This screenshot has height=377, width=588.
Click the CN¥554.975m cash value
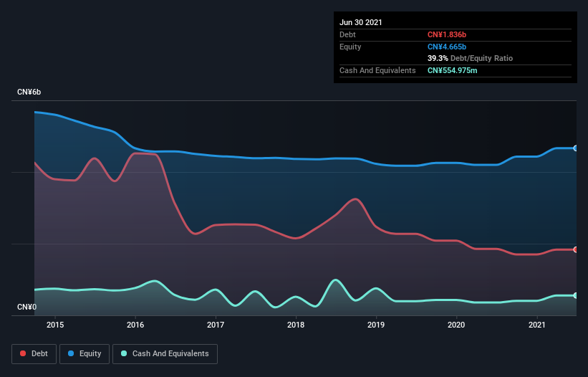coord(452,70)
